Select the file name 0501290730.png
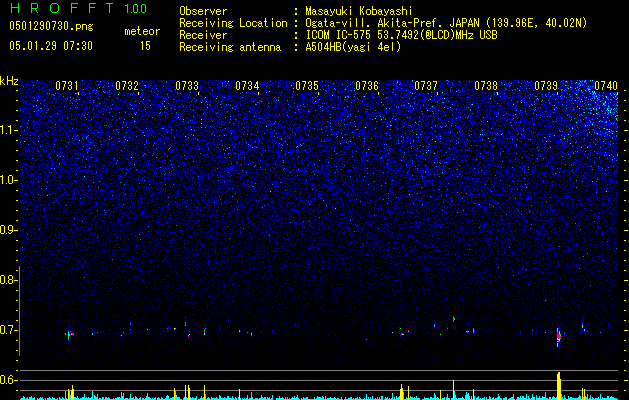The width and height of the screenshot is (629, 400). tap(51, 26)
